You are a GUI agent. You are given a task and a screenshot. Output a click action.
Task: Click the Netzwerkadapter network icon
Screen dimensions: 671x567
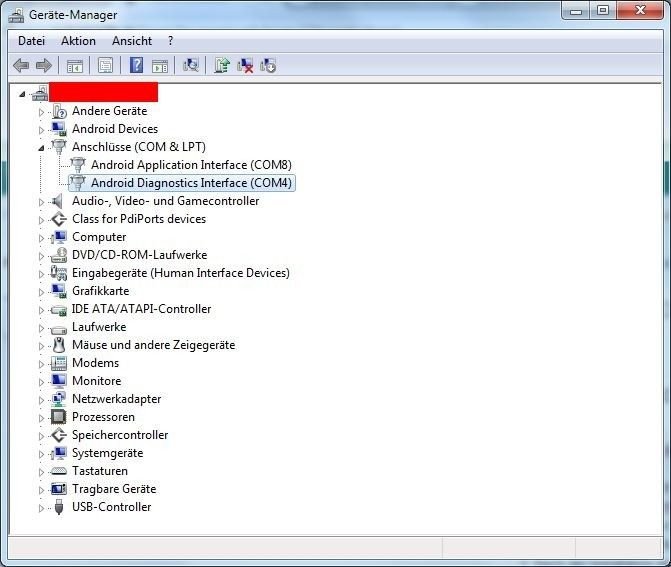pyautogui.click(x=59, y=399)
